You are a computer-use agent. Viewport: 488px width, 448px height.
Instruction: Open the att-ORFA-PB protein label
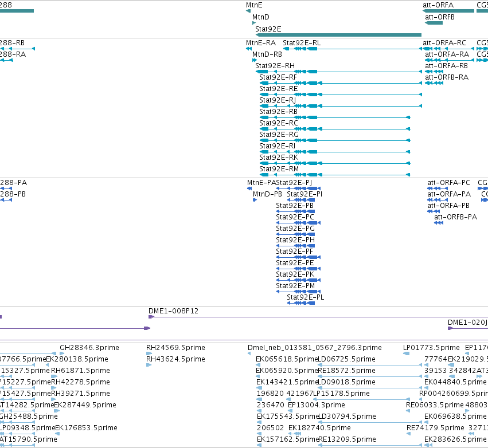[448, 206]
